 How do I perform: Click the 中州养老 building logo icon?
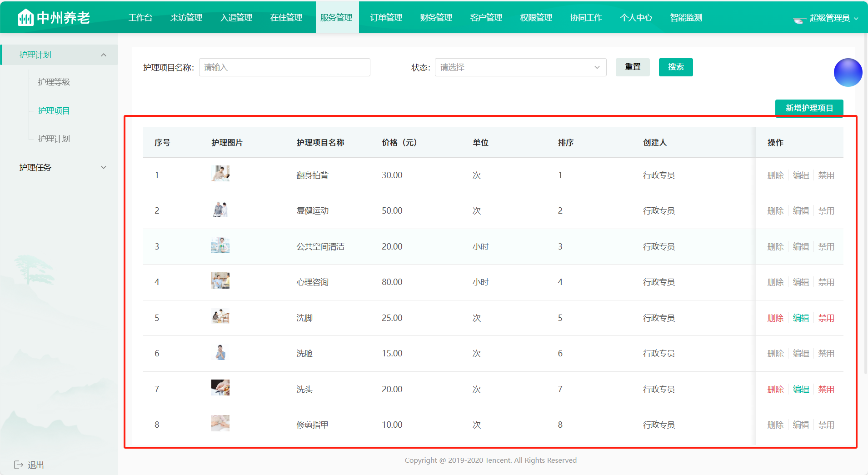pyautogui.click(x=25, y=17)
